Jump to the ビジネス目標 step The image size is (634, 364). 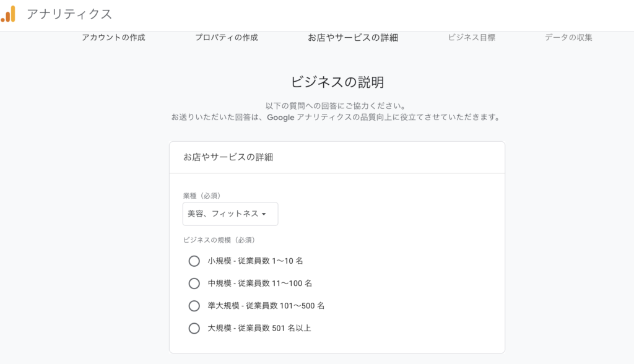point(471,38)
